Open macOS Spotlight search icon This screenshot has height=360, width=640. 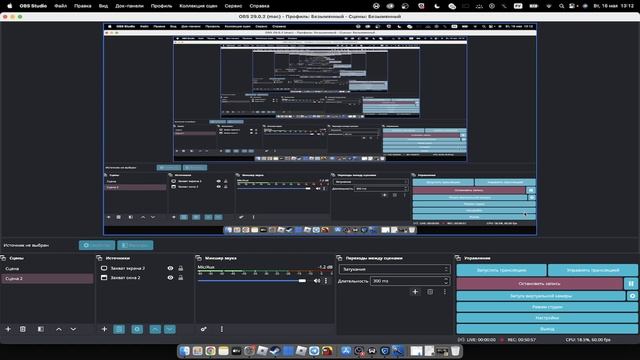click(562, 6)
